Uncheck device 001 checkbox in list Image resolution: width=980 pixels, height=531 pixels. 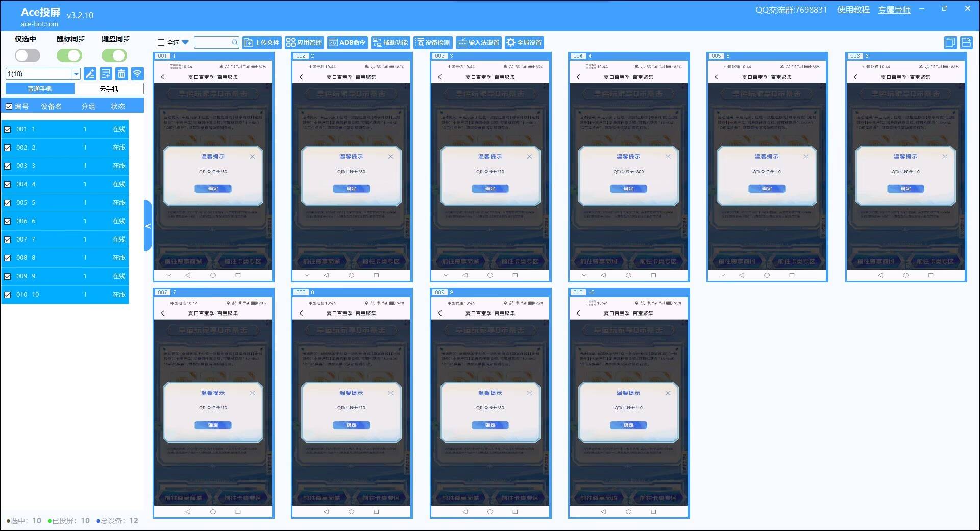pyautogui.click(x=8, y=129)
